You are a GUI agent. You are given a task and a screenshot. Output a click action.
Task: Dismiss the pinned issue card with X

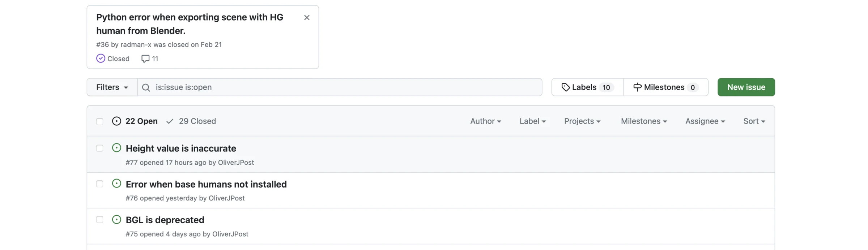pos(307,17)
